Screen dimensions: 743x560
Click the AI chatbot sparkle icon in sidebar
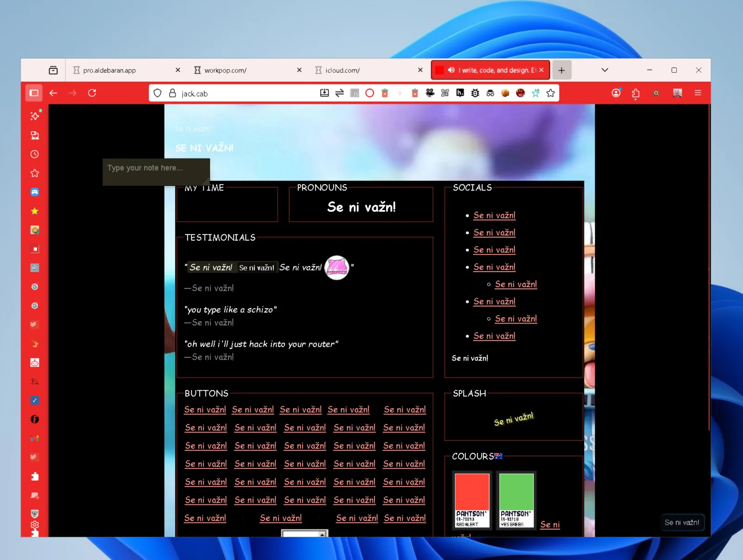pos(35,116)
